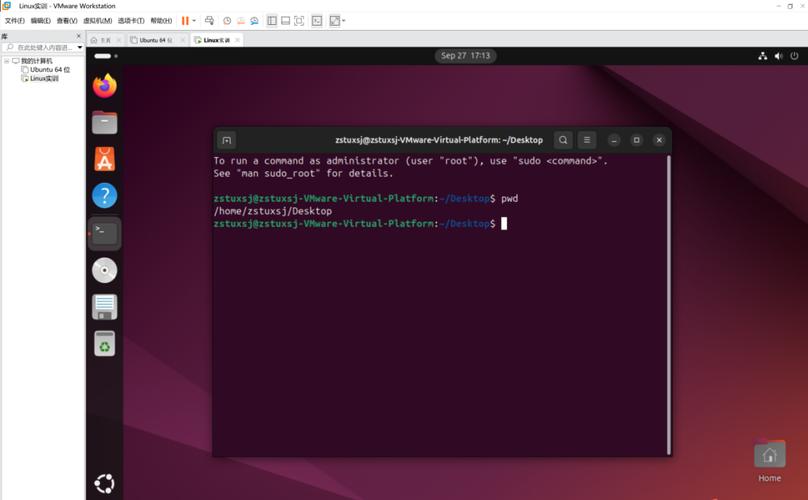Open the floppy/text editor icon in dock

point(105,307)
